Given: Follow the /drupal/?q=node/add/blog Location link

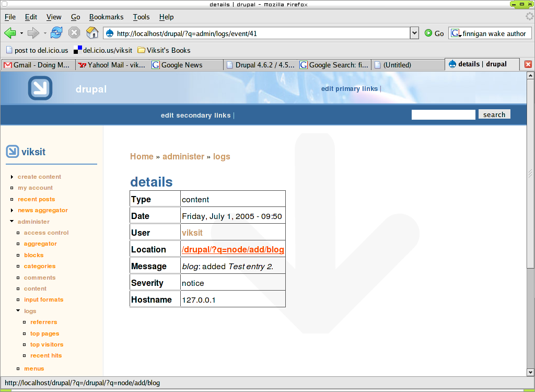Looking at the screenshot, I should [x=232, y=249].
